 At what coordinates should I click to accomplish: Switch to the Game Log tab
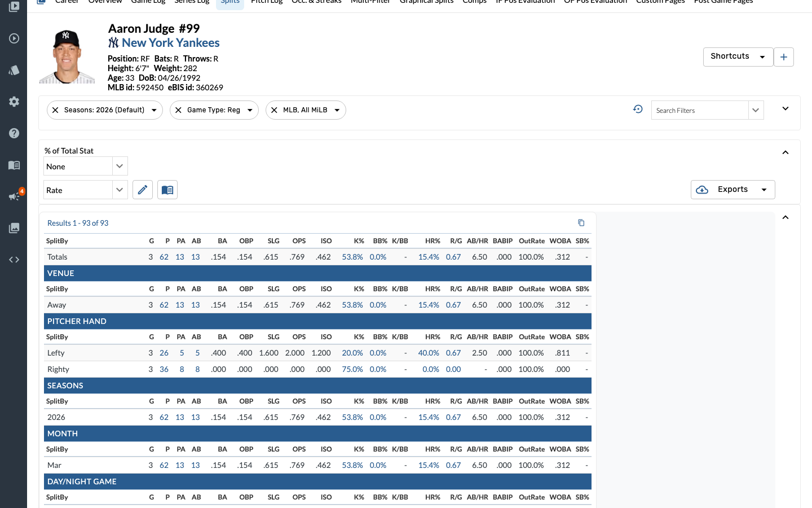tap(148, 2)
